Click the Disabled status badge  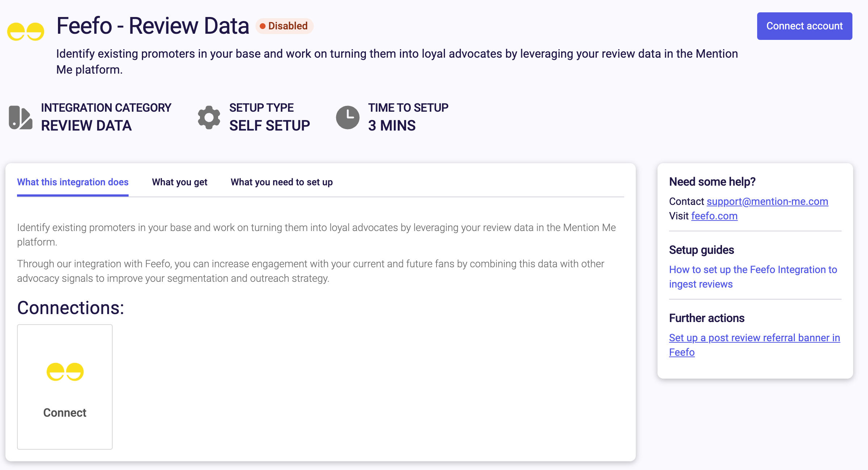(x=284, y=26)
